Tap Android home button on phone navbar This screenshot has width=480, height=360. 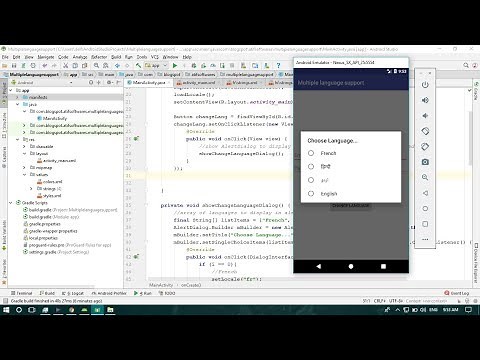click(351, 266)
